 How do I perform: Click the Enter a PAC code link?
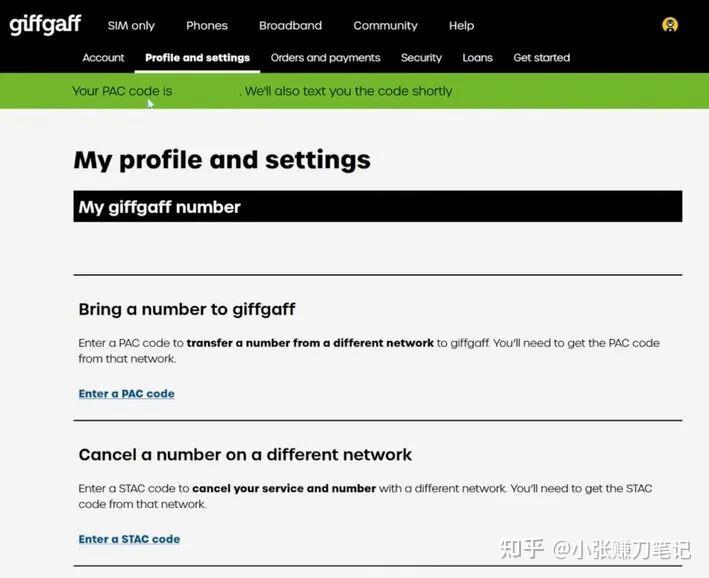127,394
